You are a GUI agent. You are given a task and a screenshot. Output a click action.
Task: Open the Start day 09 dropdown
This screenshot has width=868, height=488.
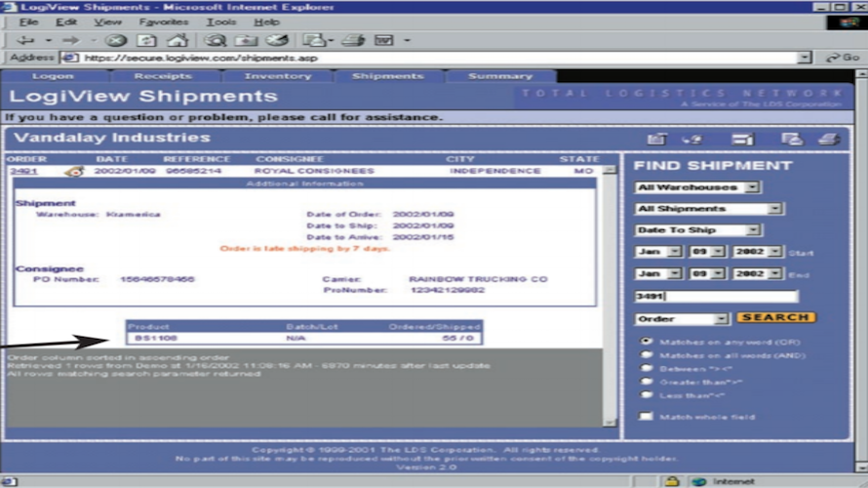pos(706,252)
